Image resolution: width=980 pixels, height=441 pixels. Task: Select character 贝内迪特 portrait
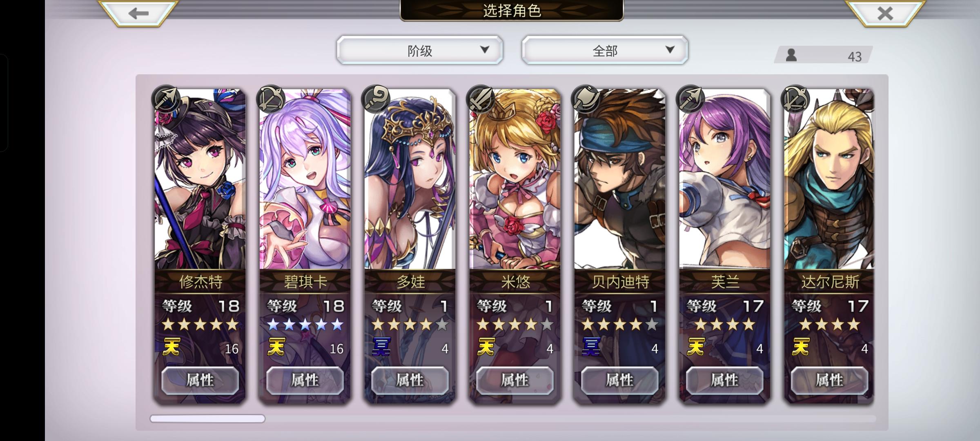click(620, 180)
